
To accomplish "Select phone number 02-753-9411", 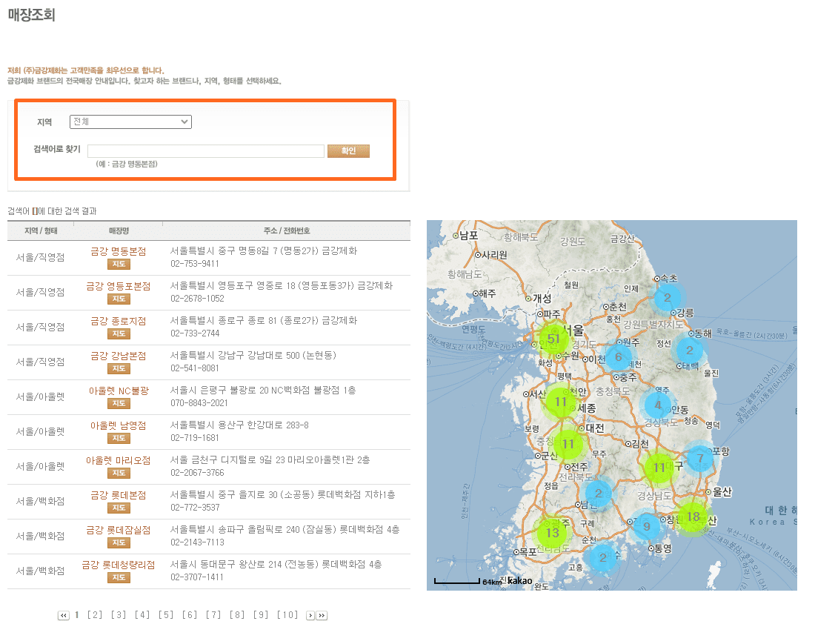I will coord(194,264).
